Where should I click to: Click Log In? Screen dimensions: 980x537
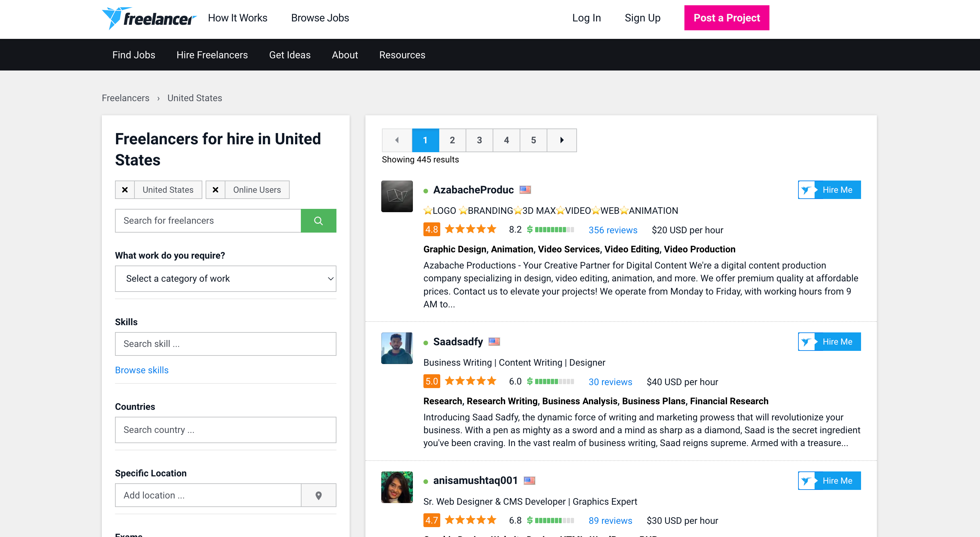point(586,18)
